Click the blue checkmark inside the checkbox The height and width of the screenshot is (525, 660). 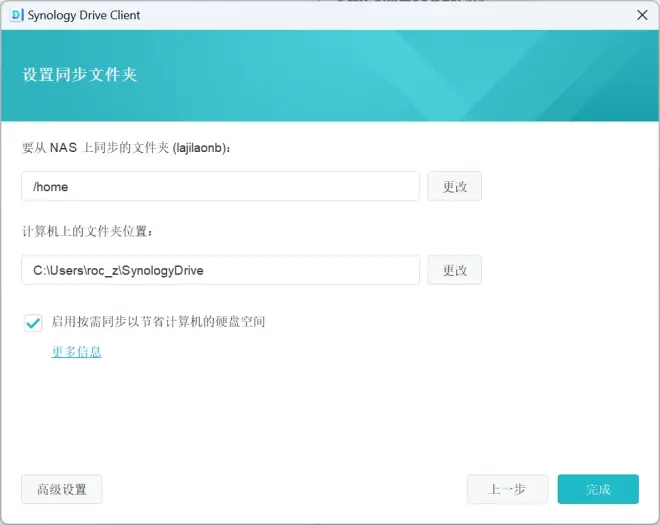point(33,323)
